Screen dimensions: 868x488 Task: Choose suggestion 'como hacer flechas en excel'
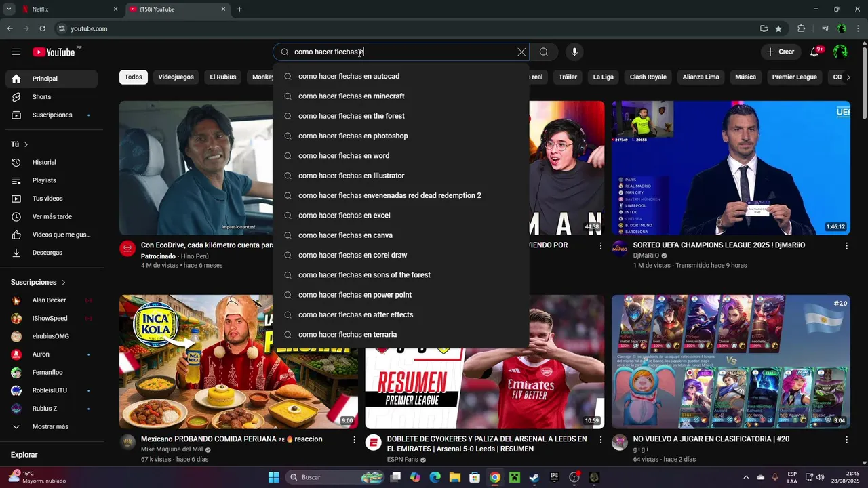pos(401,216)
